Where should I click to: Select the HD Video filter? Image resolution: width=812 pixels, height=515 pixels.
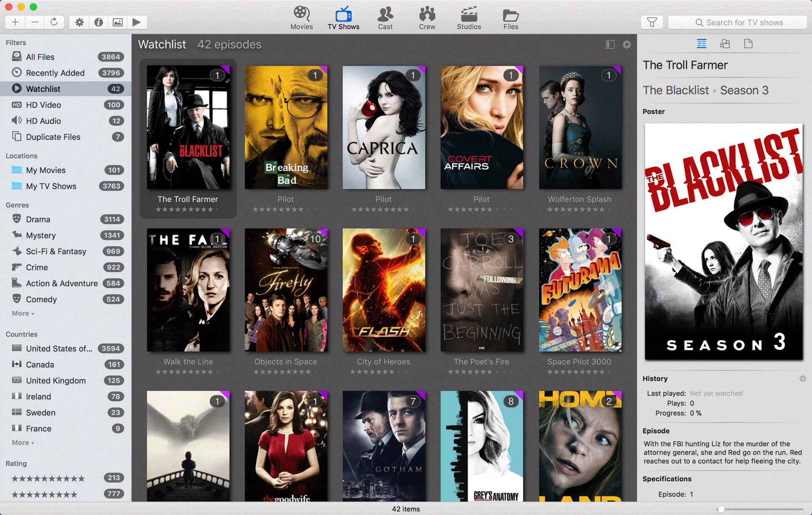tap(66, 105)
